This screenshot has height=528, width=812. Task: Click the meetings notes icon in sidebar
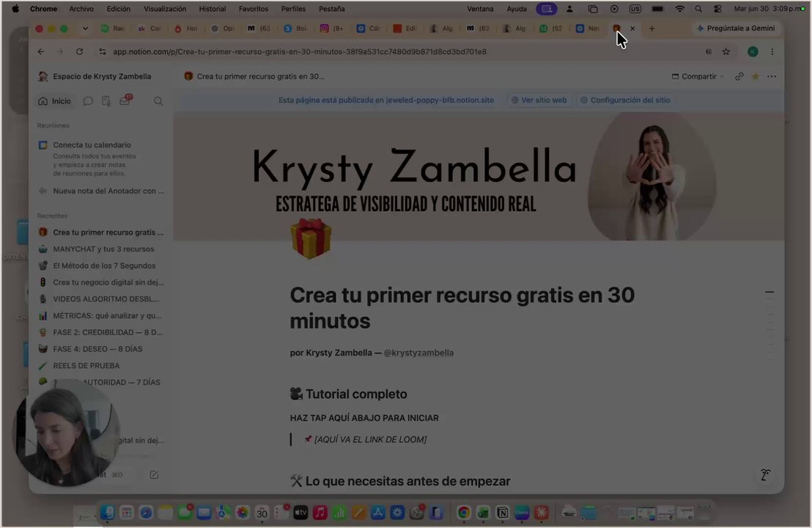106,101
